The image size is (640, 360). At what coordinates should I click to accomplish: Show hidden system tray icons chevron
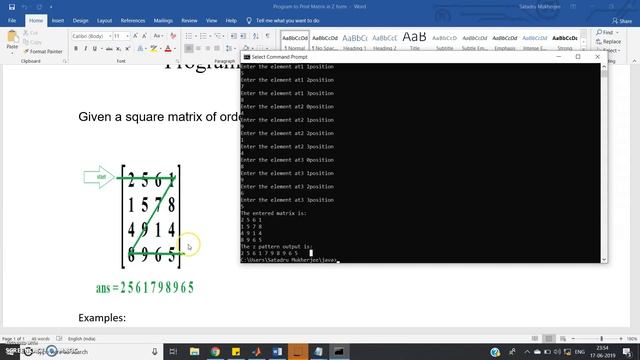click(x=527, y=351)
